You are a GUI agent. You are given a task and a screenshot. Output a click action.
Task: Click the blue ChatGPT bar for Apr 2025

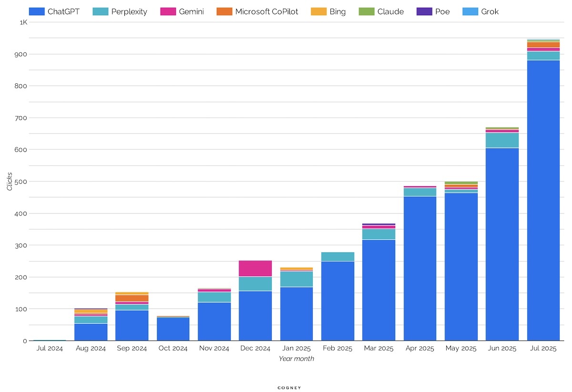coord(420,269)
